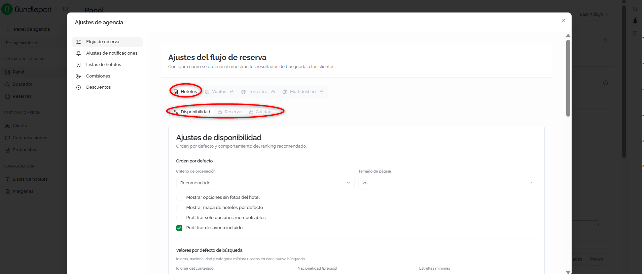This screenshot has height=274, width=644.
Task: Click the airplane icon on the Vuelos tab
Action: pos(207,92)
